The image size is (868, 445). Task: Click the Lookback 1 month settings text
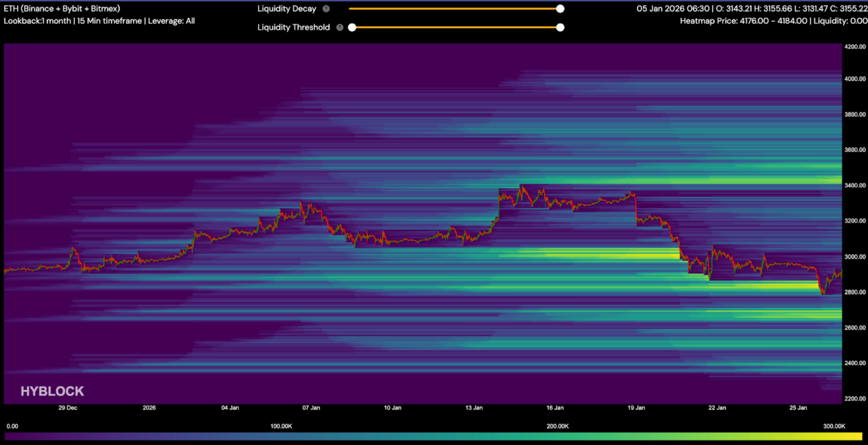tap(99, 21)
